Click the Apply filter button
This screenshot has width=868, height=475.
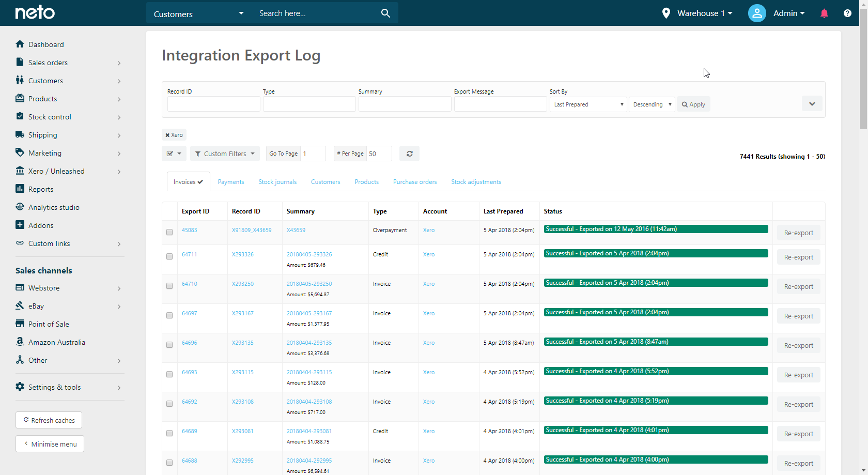click(x=693, y=104)
